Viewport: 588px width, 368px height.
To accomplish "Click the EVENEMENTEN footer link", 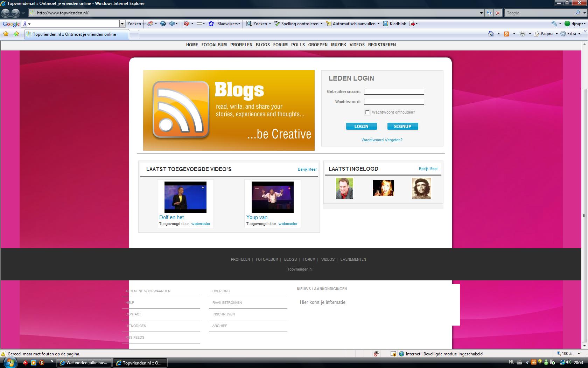I will click(x=353, y=259).
